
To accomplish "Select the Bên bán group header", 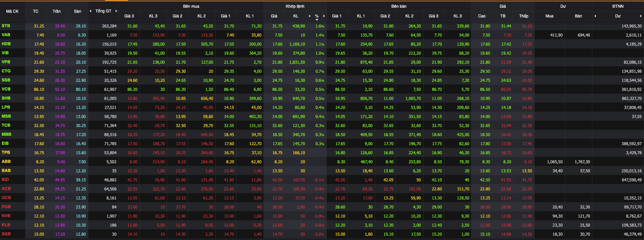I will 399,6.
